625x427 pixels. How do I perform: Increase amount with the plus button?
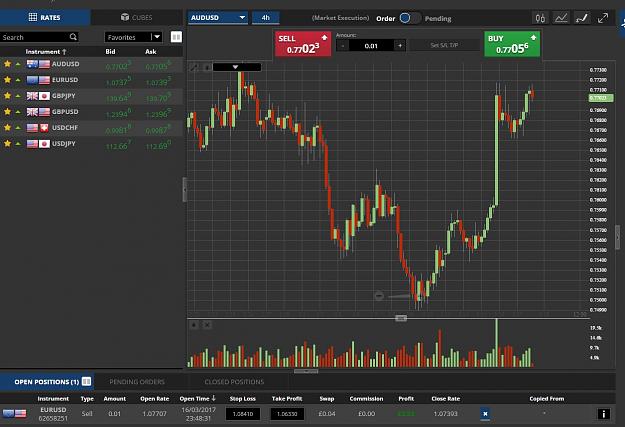tap(400, 46)
